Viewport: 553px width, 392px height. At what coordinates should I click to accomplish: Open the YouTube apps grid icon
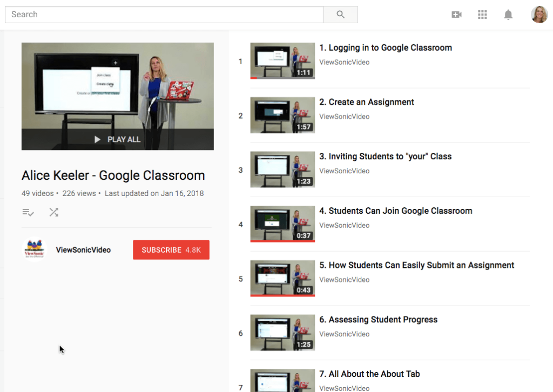(482, 15)
